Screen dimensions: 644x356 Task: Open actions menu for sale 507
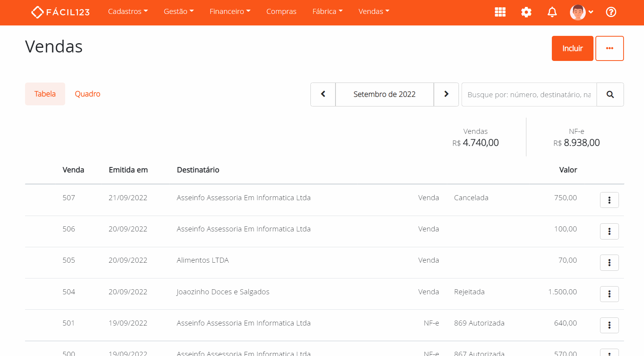(x=609, y=200)
